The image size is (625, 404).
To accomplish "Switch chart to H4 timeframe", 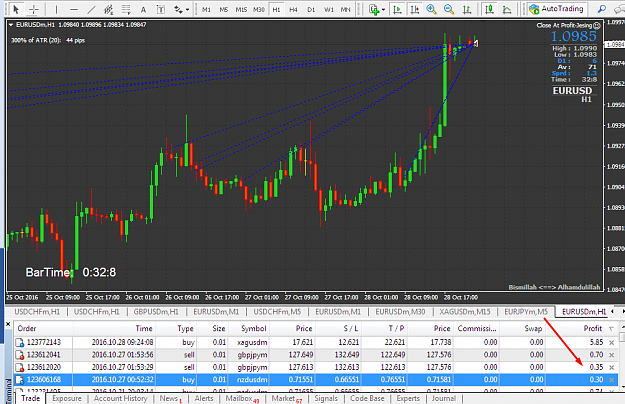I will tap(293, 9).
